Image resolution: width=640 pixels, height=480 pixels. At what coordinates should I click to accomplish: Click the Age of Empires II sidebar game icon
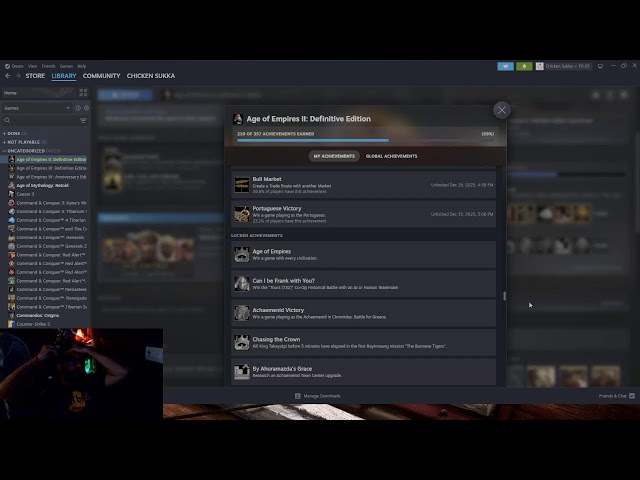pos(11,160)
